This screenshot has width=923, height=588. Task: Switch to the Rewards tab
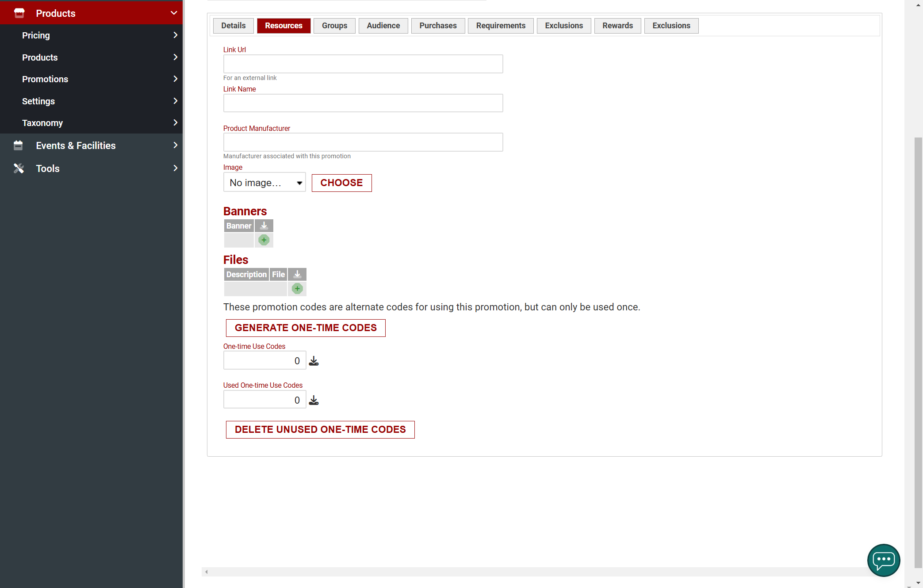[x=617, y=26]
